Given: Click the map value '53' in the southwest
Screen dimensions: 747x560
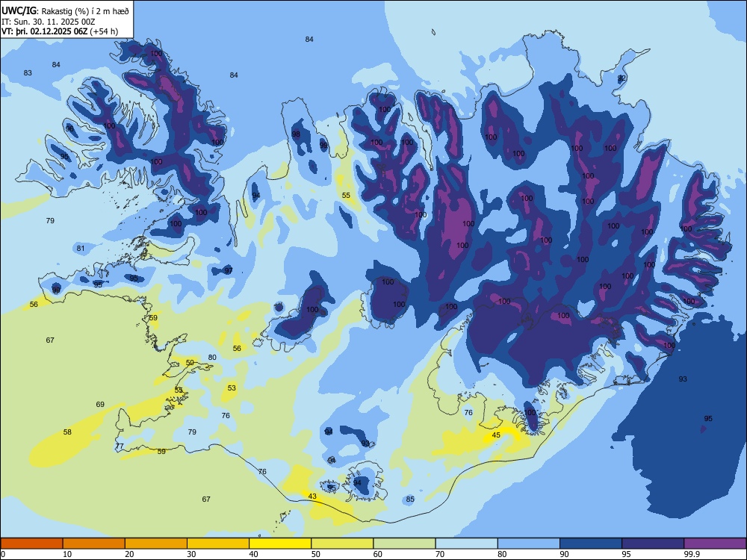Looking at the screenshot, I should [232, 388].
